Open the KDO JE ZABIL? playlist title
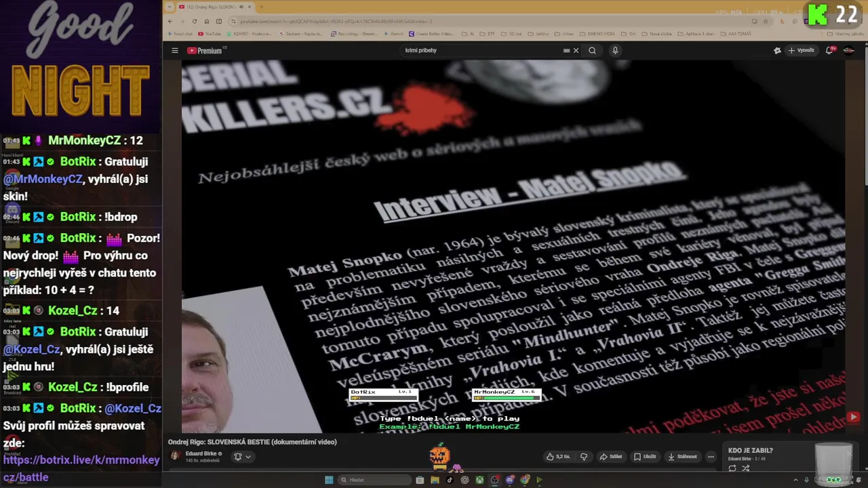Viewport: 868px width, 488px height. point(751,450)
